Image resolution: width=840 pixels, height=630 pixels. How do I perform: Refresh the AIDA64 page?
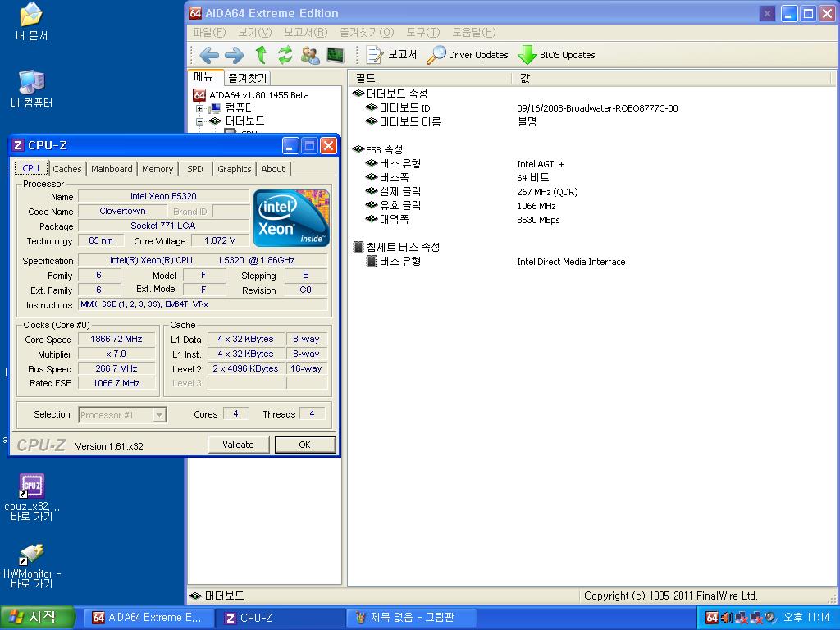pos(285,55)
